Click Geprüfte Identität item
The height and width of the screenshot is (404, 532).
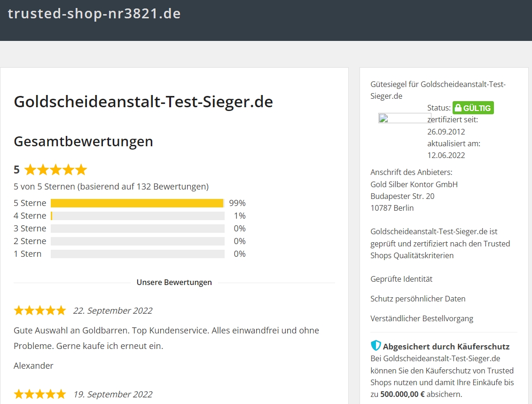(401, 279)
